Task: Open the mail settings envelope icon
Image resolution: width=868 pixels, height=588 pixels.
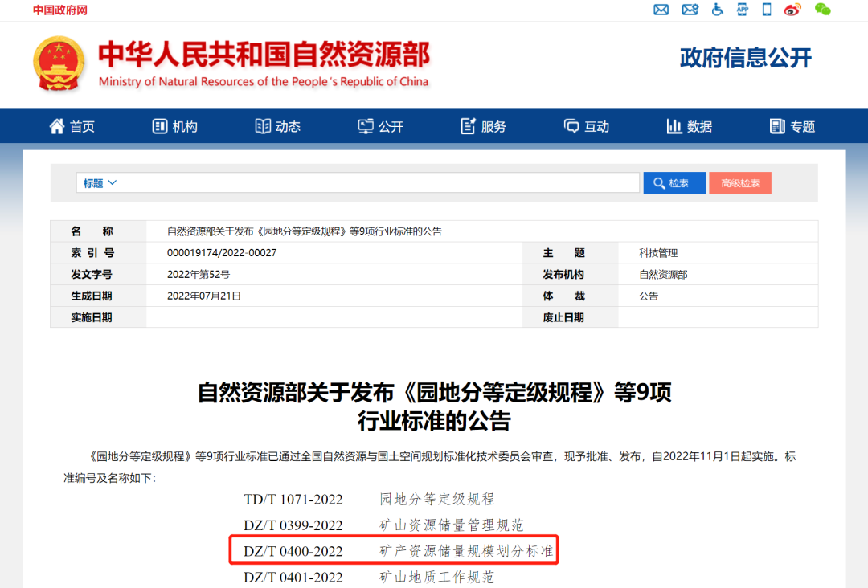Action: (x=690, y=10)
